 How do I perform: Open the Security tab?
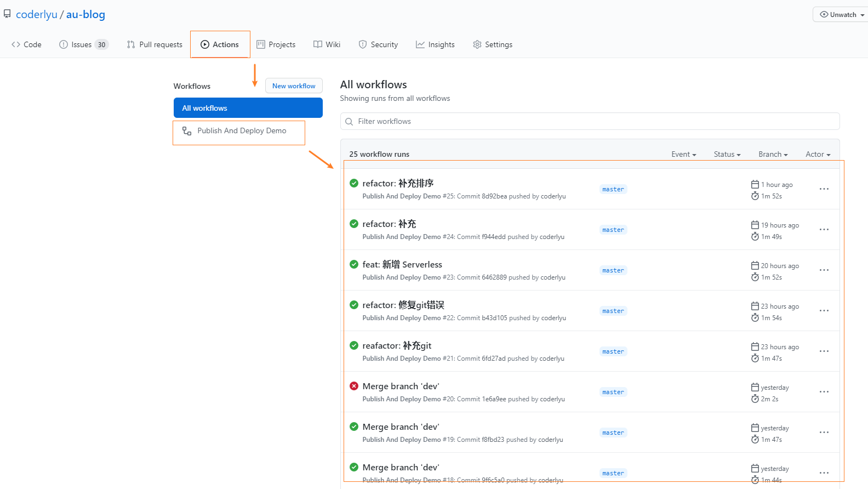point(378,44)
